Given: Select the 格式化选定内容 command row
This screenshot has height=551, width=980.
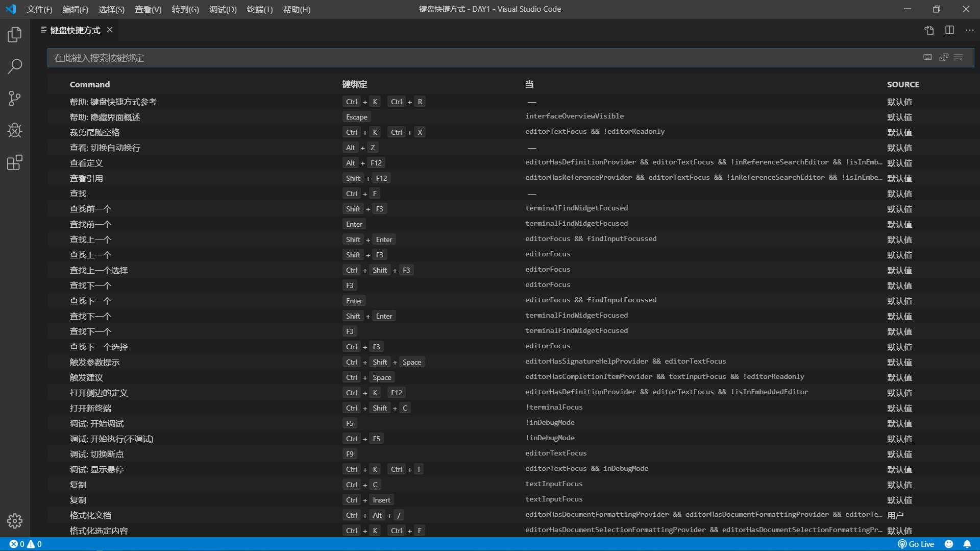Looking at the screenshot, I should click(510, 531).
